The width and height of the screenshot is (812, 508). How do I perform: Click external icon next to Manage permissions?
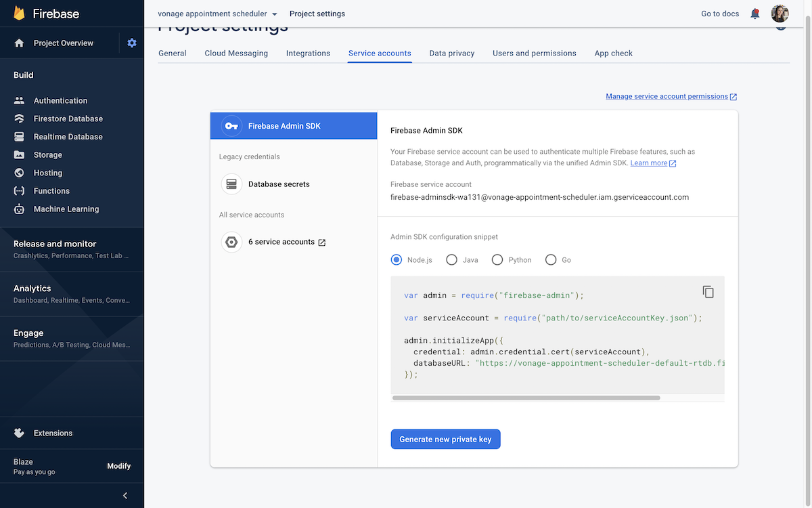pyautogui.click(x=734, y=97)
